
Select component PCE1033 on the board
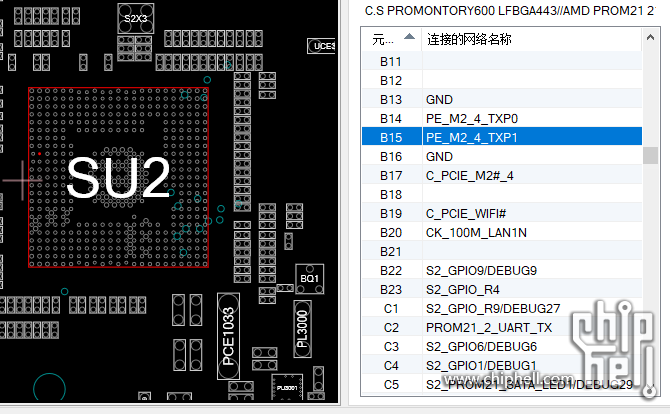228,336
